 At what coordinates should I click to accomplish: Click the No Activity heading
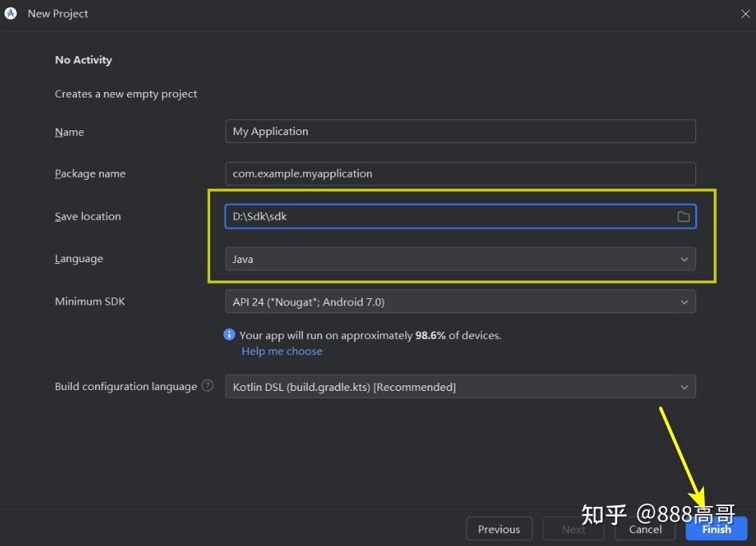[x=83, y=60]
